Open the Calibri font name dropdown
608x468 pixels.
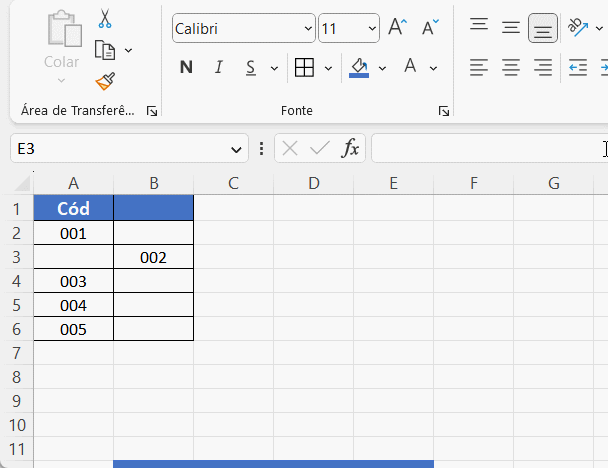[305, 29]
